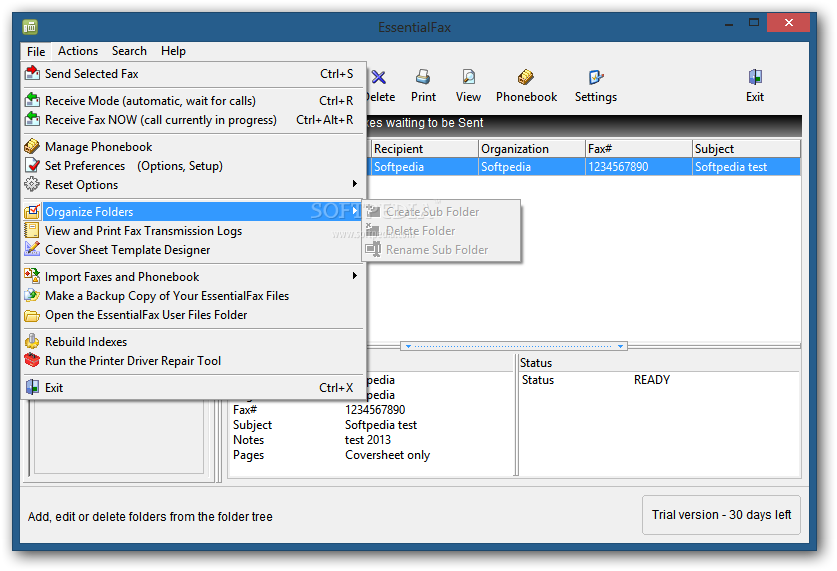Open the File menu
The height and width of the screenshot is (571, 837).
(36, 51)
